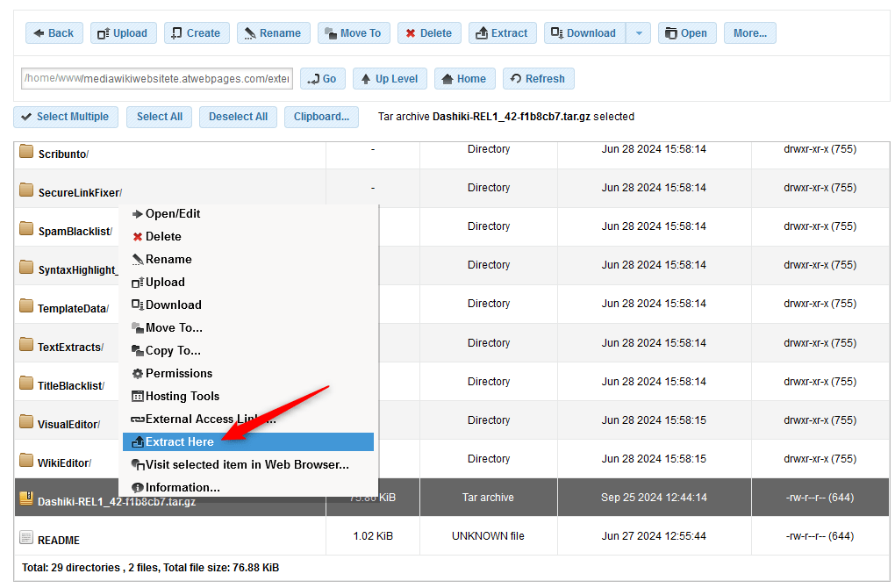Click inside the file path input field
The image size is (895, 588).
154,78
